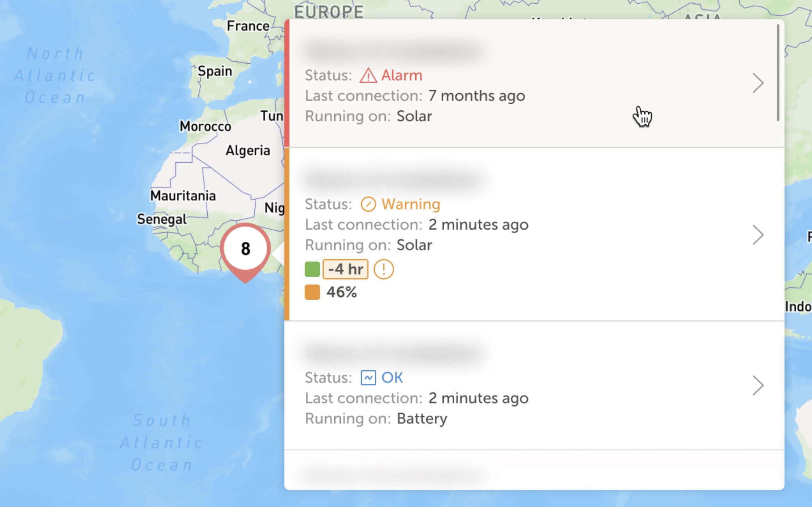The image size is (812, 507).
Task: Open details for the Alarm installation via its chevron
Action: tap(758, 82)
